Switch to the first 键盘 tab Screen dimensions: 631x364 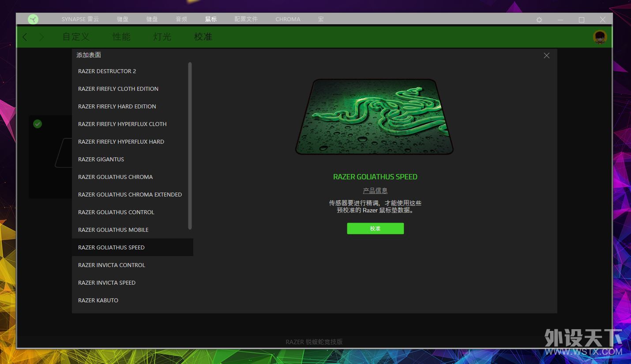click(123, 19)
